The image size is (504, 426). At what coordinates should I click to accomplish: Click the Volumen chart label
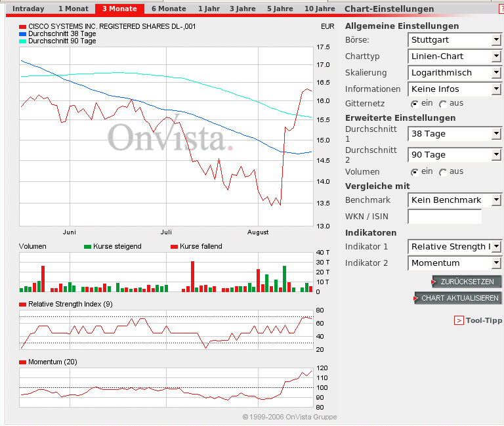pos(32,246)
